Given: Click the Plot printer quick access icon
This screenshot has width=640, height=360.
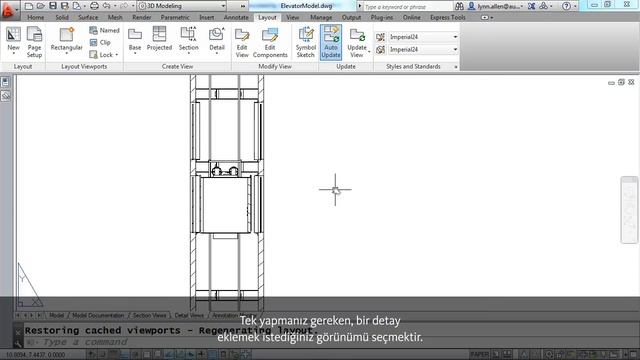Looking at the screenshot, I should tap(94, 6).
